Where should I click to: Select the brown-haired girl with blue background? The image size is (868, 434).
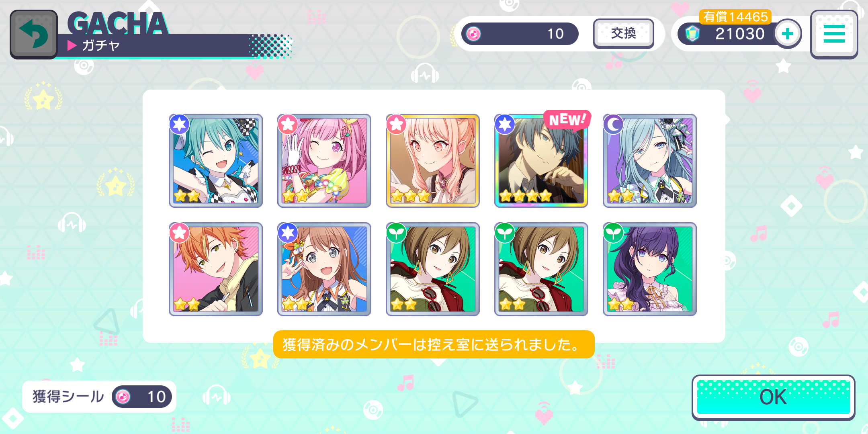pos(324,269)
